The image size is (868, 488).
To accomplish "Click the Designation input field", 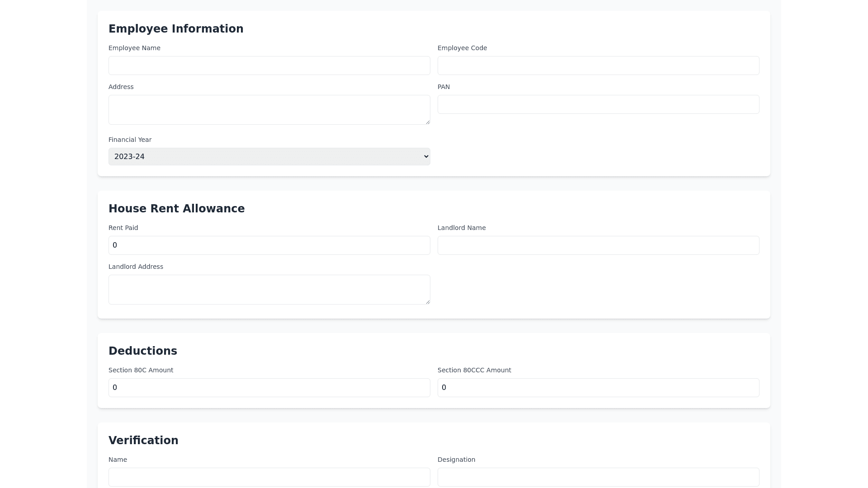I will 598,477.
